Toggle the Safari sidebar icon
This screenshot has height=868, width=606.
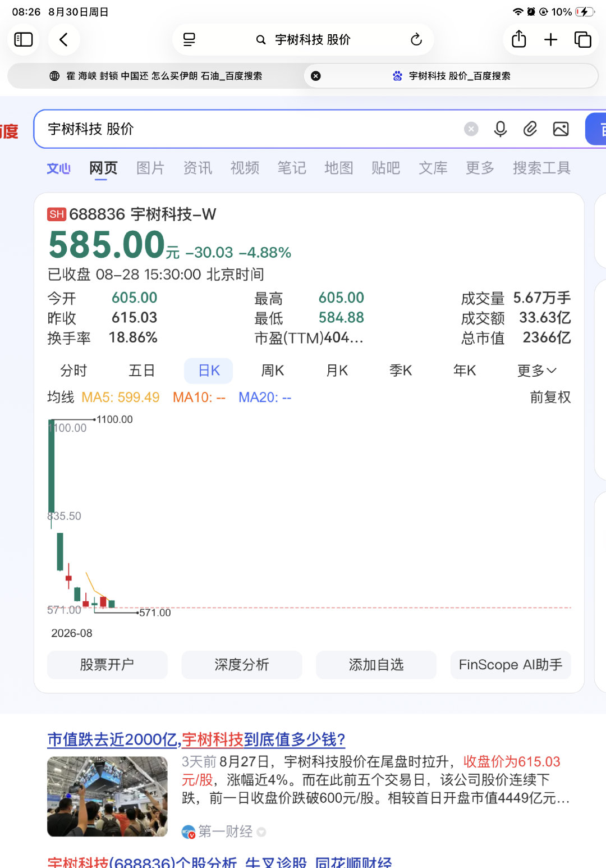click(x=24, y=39)
